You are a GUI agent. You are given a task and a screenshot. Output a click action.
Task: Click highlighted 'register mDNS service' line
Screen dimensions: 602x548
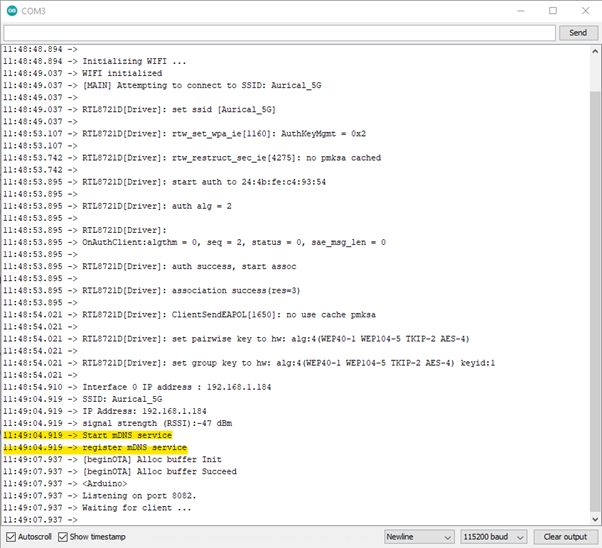95,447
